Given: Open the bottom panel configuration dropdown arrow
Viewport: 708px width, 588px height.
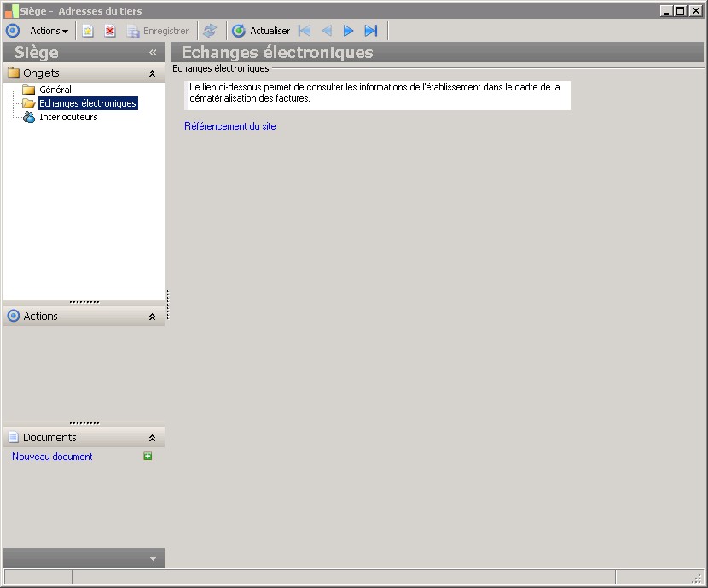Looking at the screenshot, I should pos(153,559).
